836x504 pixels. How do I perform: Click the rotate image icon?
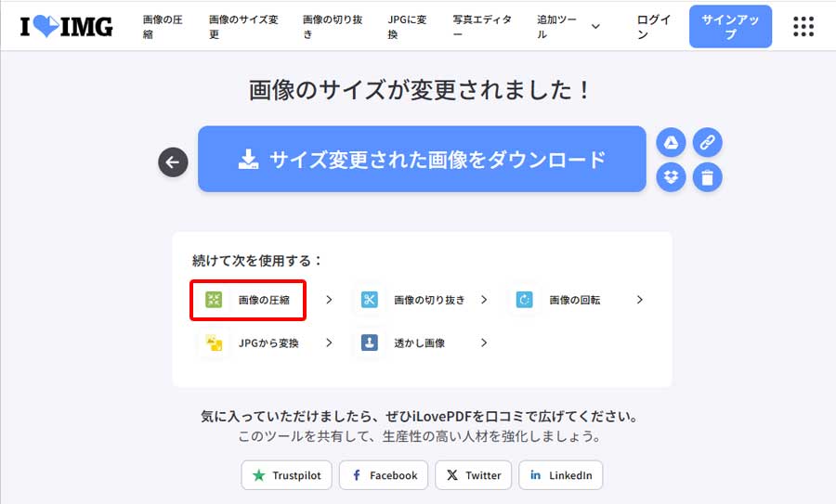(x=525, y=300)
